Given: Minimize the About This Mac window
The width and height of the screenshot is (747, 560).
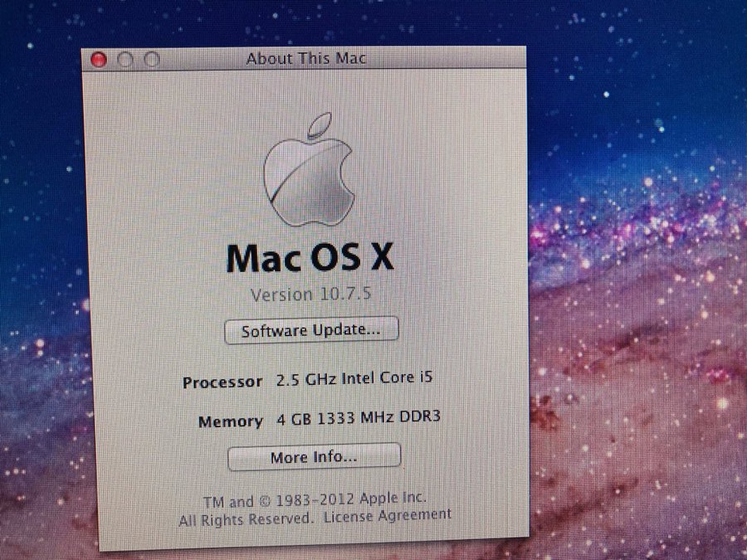Looking at the screenshot, I should tap(125, 59).
